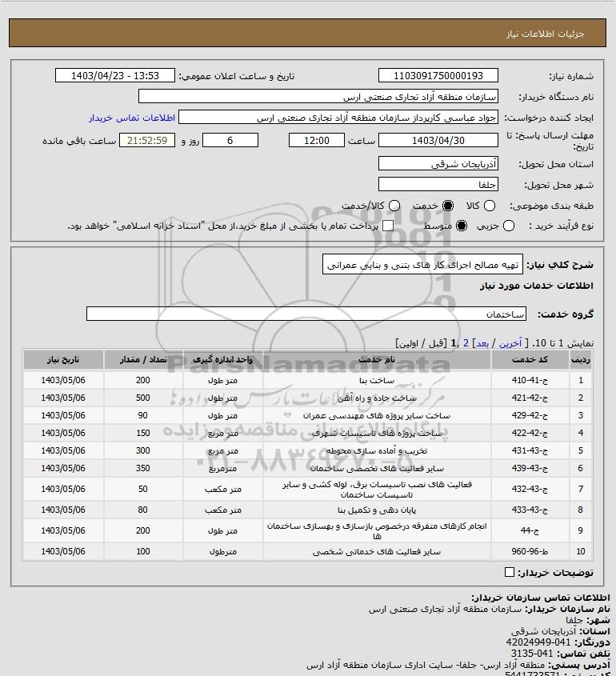Image resolution: width=616 pixels, height=676 pixels.
Task: Click the announcement date field 1403/04/23 - 13:53
Action: point(115,75)
